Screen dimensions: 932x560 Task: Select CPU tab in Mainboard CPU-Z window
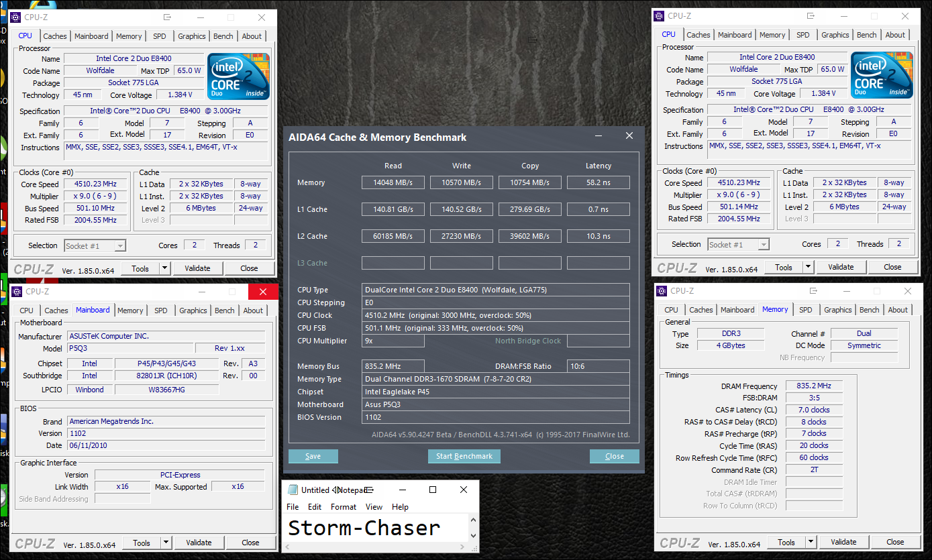pyautogui.click(x=27, y=311)
